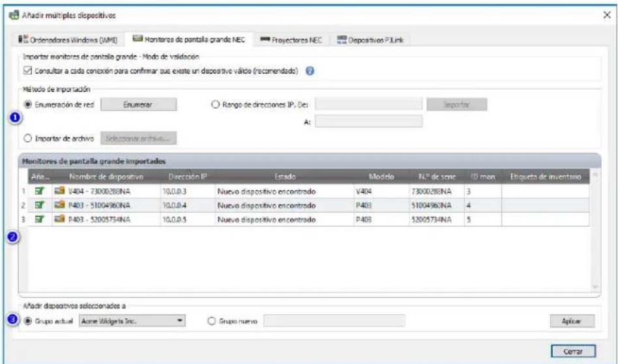The width and height of the screenshot is (618, 364).
Task: Click IP address 10.0.0.3 cell
Action: click(x=188, y=191)
